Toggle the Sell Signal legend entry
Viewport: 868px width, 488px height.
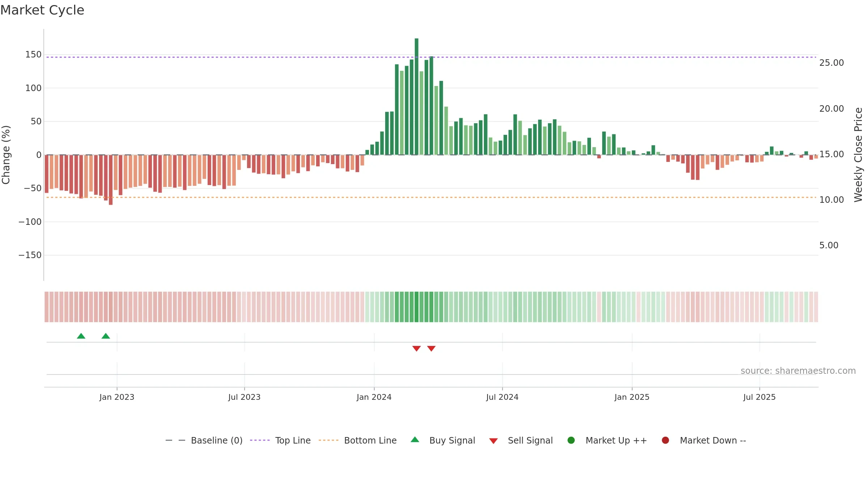(x=521, y=440)
